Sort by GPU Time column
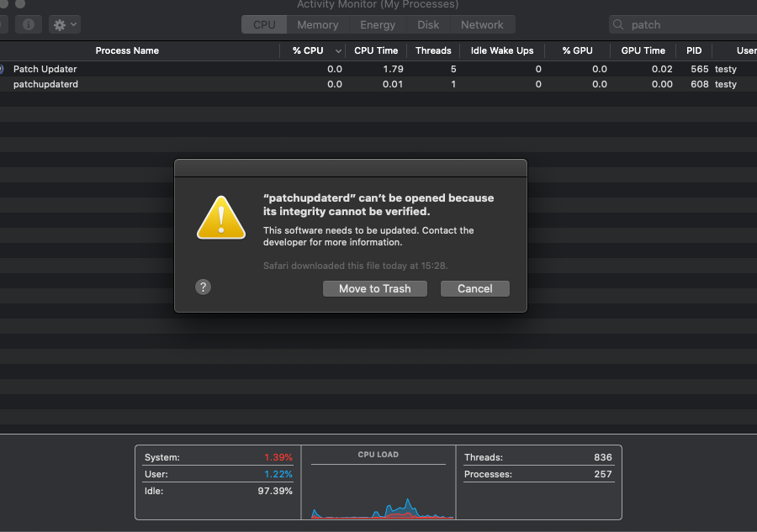This screenshot has height=532, width=757. [643, 50]
